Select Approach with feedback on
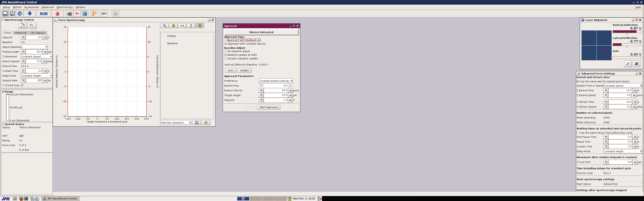This screenshot has width=644, height=201. (226, 40)
